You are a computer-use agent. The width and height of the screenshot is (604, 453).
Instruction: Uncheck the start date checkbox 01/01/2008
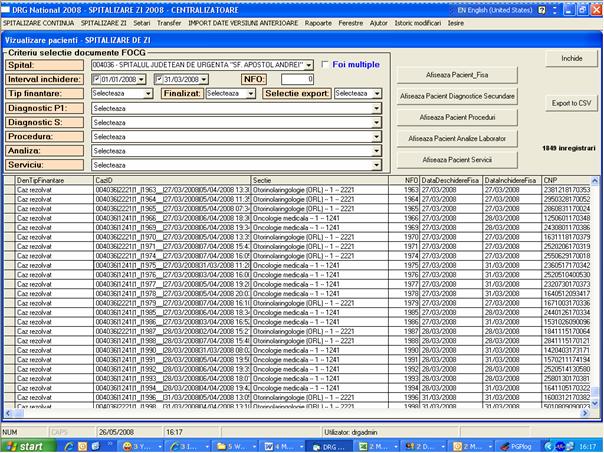(97, 79)
